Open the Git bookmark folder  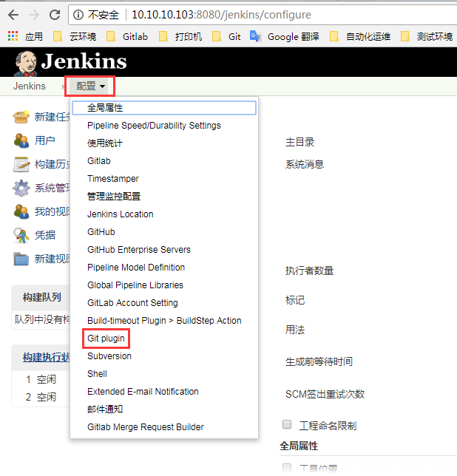click(226, 37)
